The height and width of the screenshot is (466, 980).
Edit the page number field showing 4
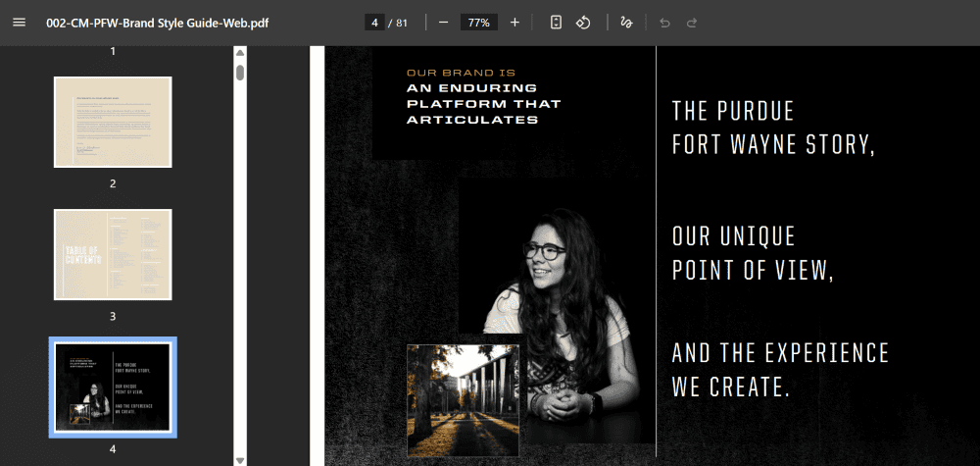374,23
